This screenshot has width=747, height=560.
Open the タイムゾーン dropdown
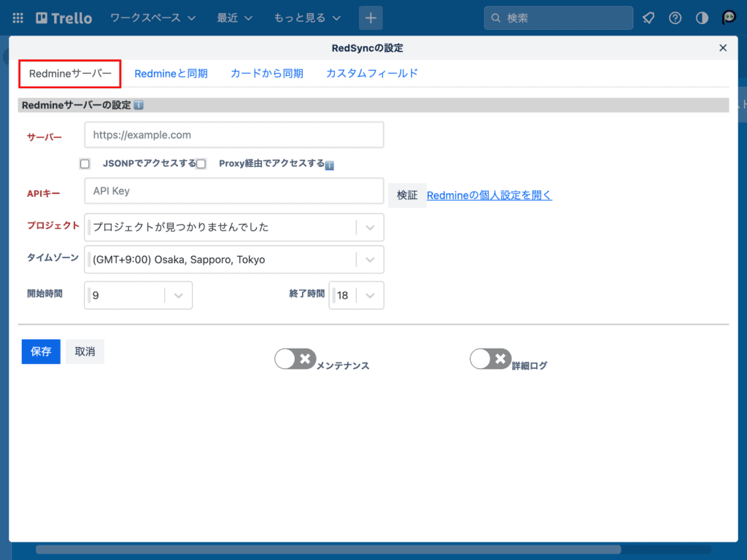(x=370, y=259)
